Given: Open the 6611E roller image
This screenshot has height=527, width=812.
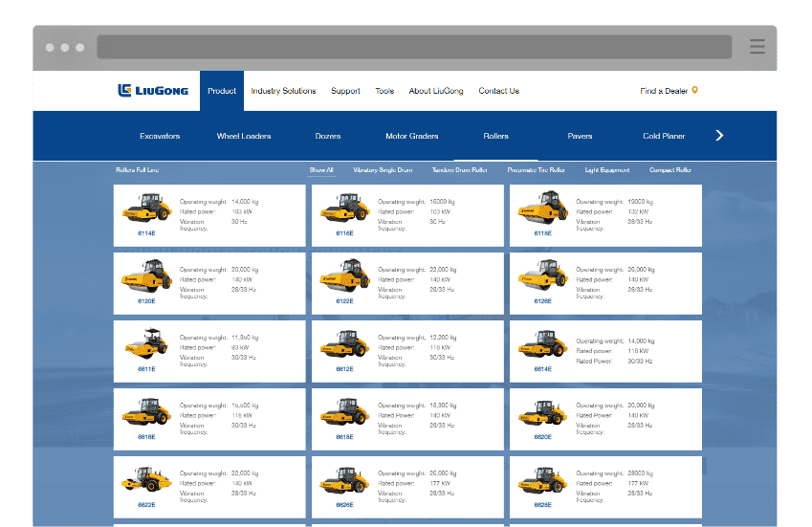Looking at the screenshot, I should [x=147, y=343].
